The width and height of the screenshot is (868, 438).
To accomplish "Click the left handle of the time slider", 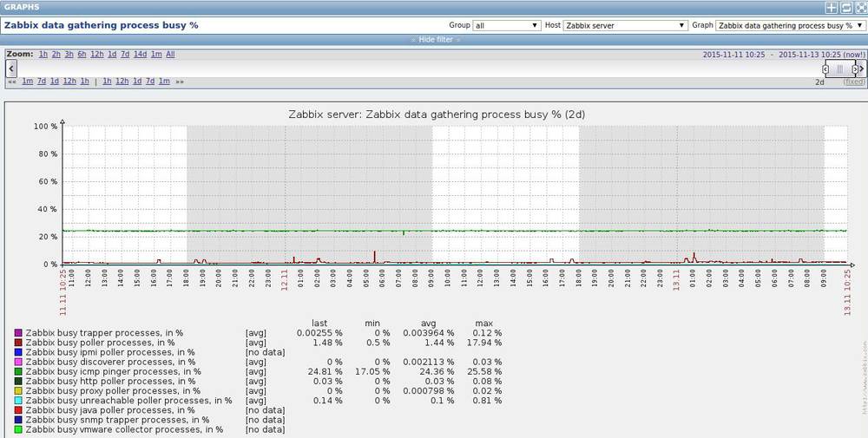I will [x=825, y=69].
